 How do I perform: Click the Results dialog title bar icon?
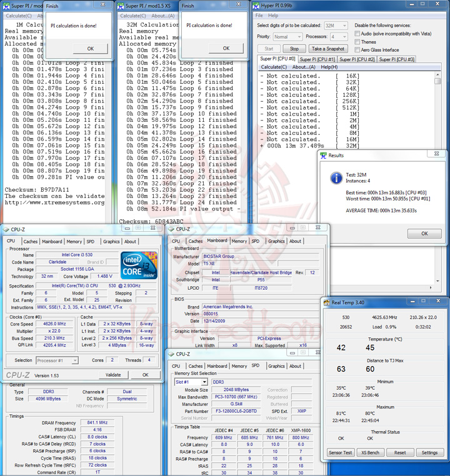coord(323,155)
